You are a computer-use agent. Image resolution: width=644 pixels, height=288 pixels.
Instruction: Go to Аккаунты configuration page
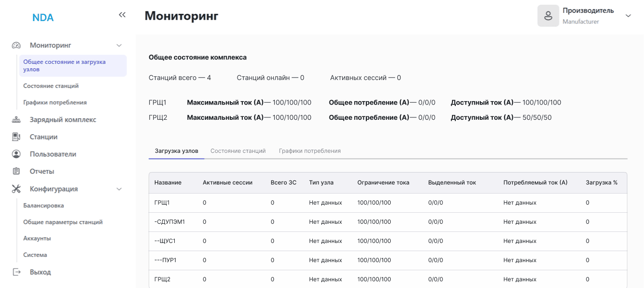click(37, 239)
